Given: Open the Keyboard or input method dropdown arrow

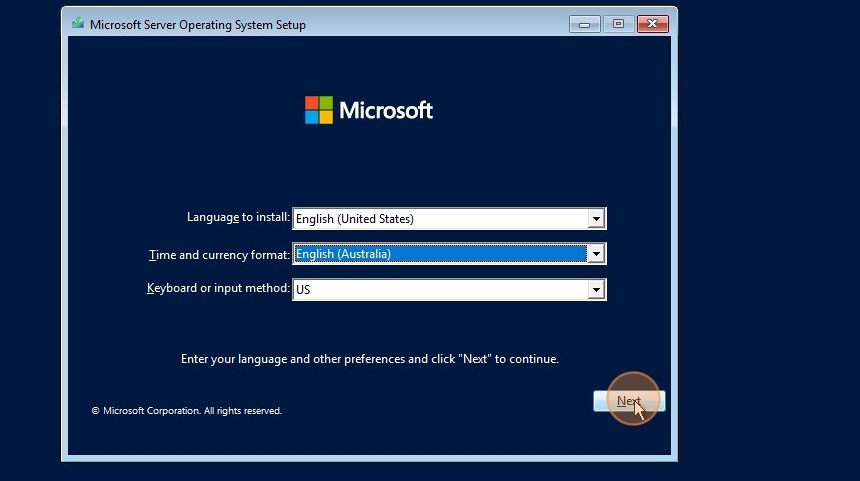Looking at the screenshot, I should tap(596, 290).
